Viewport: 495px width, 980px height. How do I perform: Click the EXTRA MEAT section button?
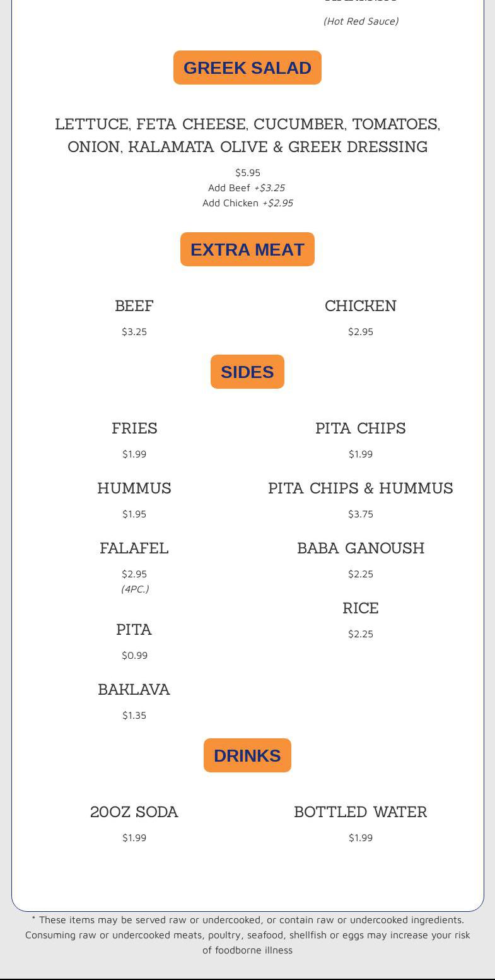[x=247, y=249]
